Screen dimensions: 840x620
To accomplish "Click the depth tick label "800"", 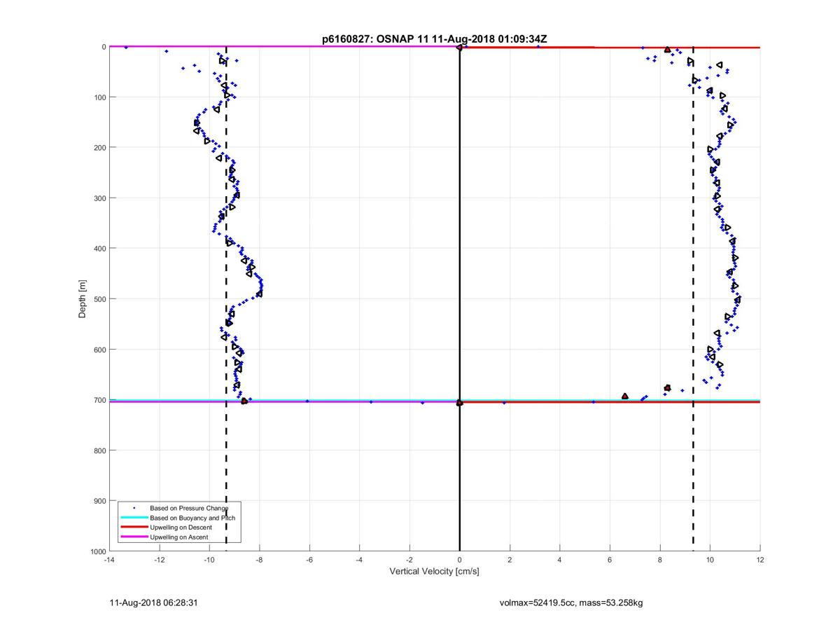I will (99, 450).
